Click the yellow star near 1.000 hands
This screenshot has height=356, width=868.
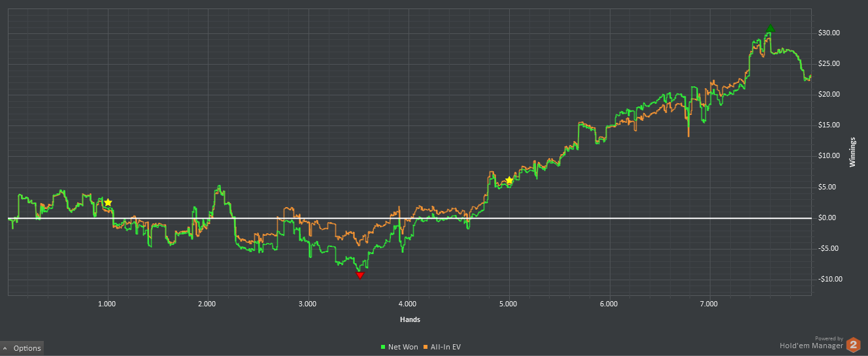coord(108,202)
